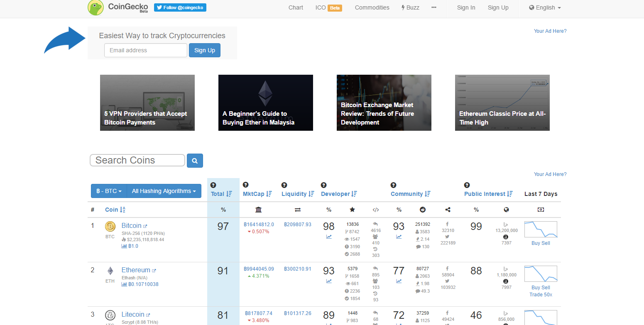This screenshot has width=644, height=325.
Task: Click the liquidity exchange arrows icon
Action: click(x=298, y=210)
